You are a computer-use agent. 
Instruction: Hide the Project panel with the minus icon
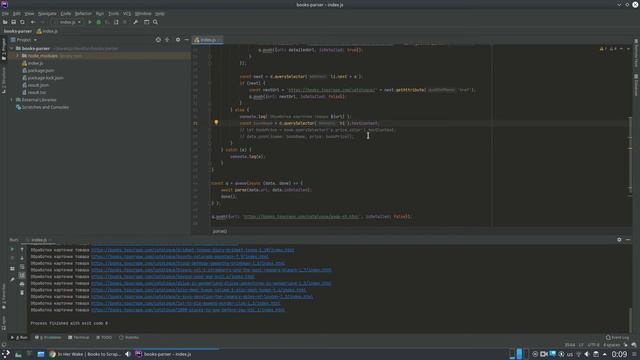(187, 40)
